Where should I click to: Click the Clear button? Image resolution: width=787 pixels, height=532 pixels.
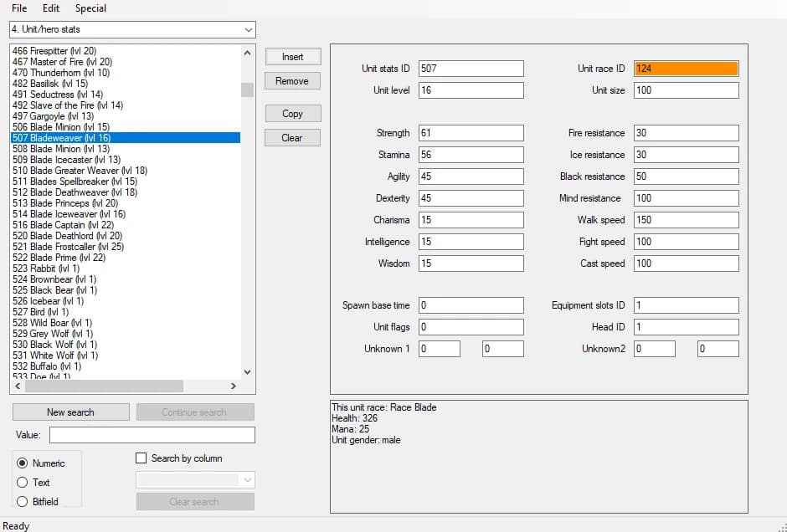click(293, 137)
